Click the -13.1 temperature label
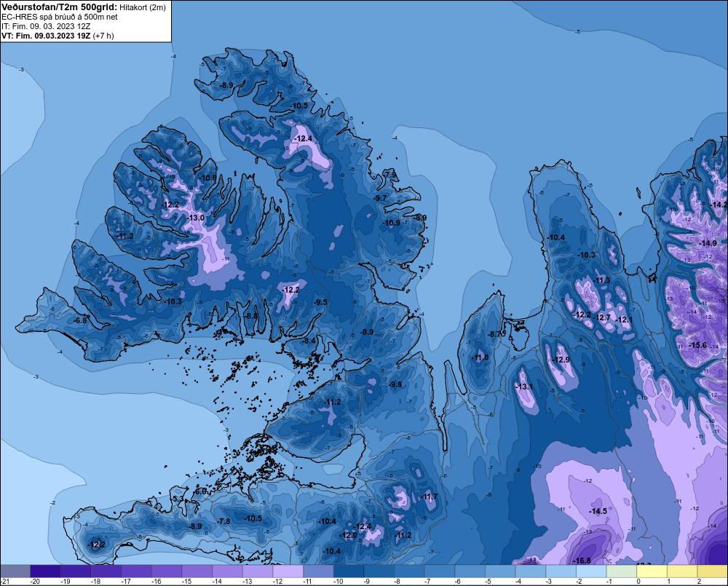Viewport: 728px width, 586px height. (525, 387)
